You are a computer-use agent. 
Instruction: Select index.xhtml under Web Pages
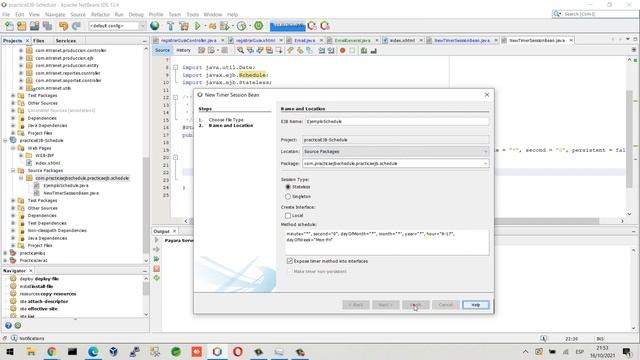[47, 163]
